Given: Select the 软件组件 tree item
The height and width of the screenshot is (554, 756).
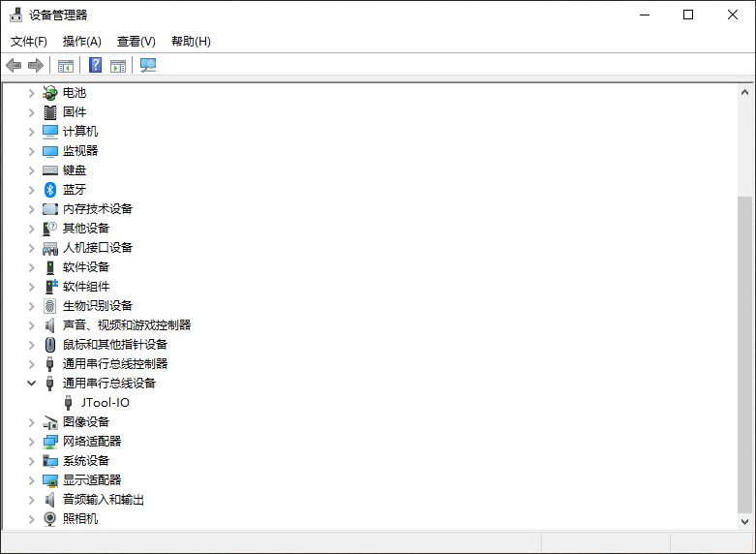Looking at the screenshot, I should (x=86, y=287).
